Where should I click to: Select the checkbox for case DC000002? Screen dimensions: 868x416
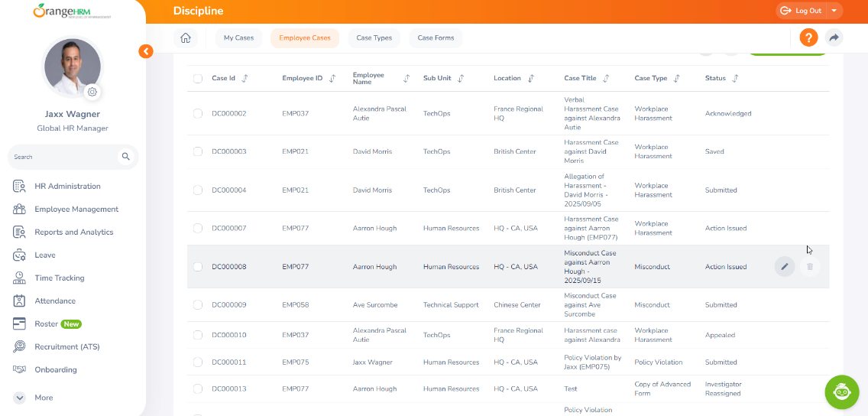198,113
